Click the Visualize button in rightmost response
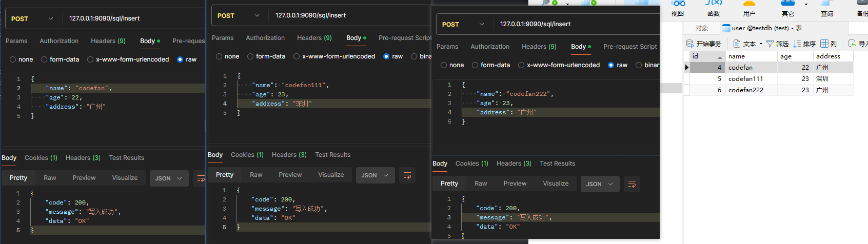This screenshot has width=868, height=244. [x=556, y=184]
